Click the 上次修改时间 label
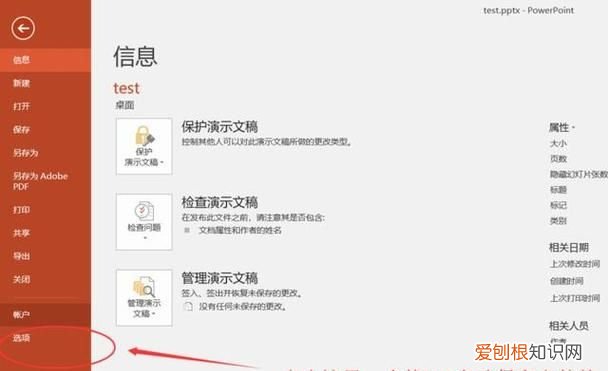 575,264
